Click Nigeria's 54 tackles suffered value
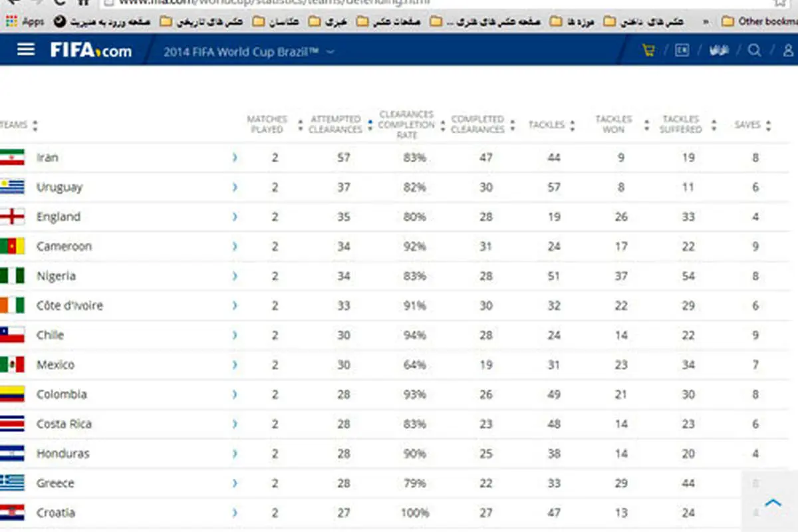This screenshot has width=798, height=532. click(x=688, y=276)
